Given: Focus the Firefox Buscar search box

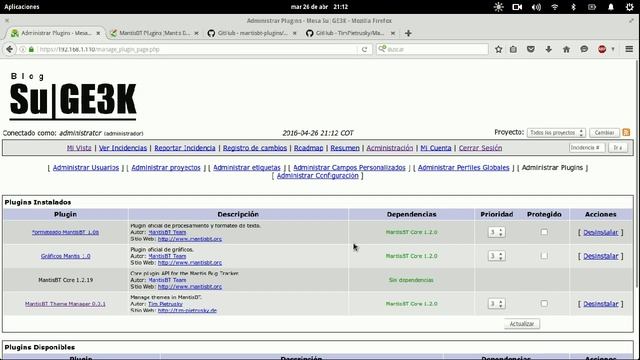Looking at the screenshot, I should pos(432,49).
